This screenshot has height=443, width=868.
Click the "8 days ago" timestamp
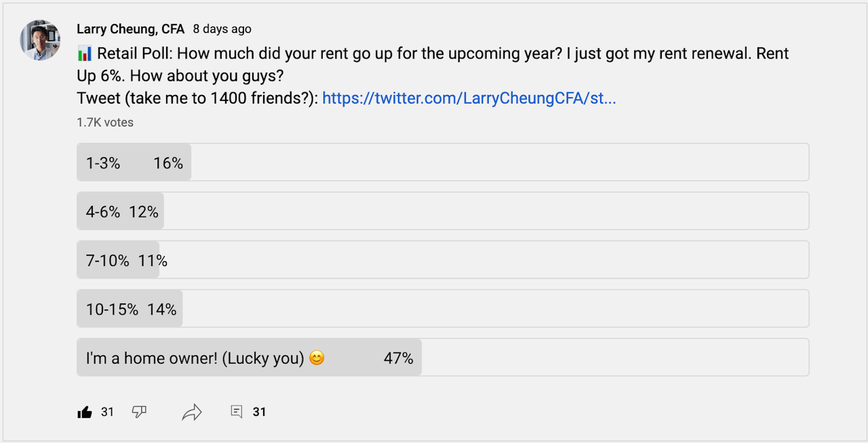222,29
